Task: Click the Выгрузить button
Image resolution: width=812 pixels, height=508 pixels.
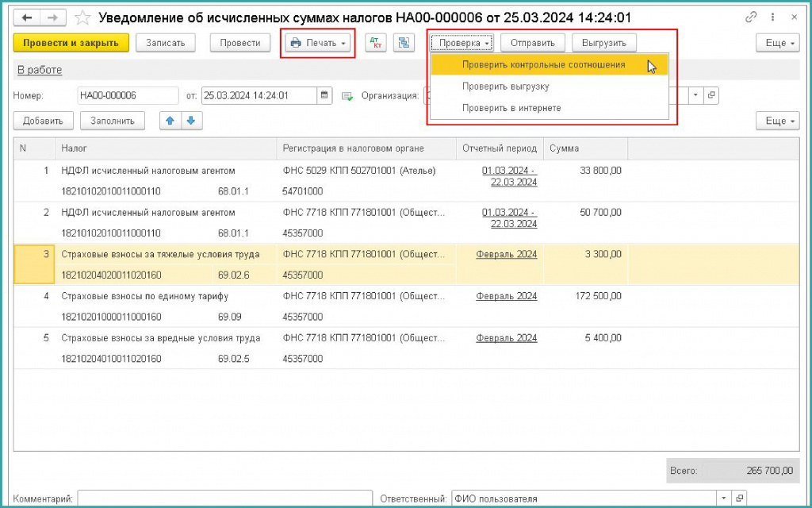Action: pos(603,43)
